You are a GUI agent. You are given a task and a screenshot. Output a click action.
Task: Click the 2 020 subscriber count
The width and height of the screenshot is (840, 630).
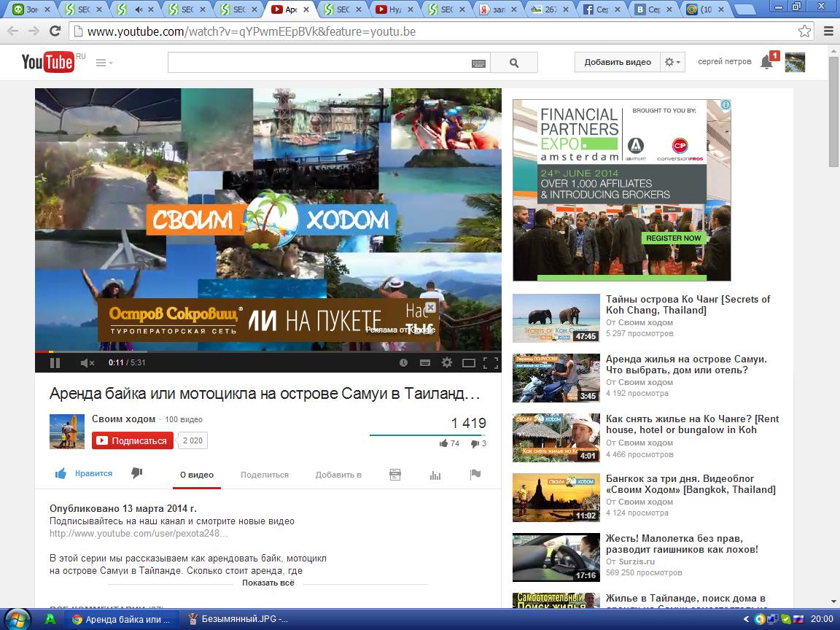192,440
